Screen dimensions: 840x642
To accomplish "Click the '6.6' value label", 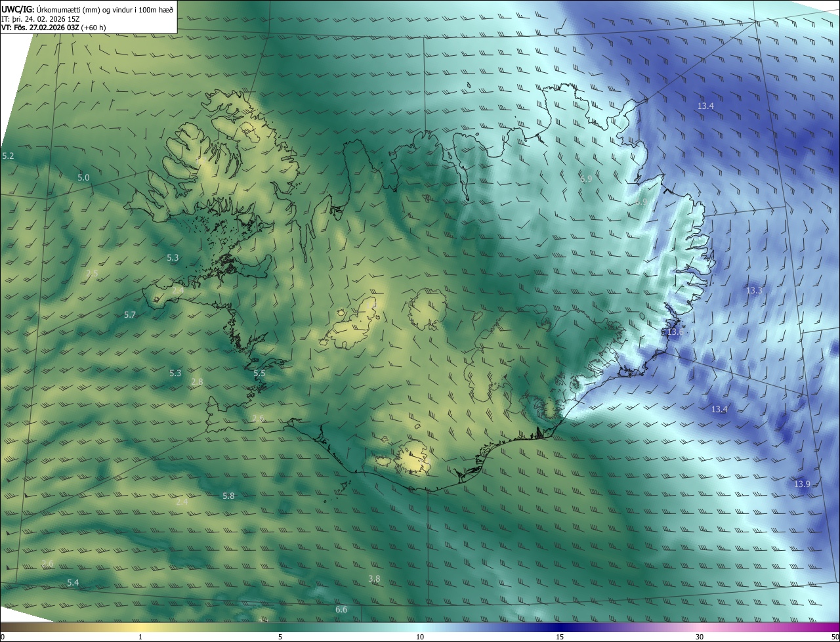I will 341,610.
